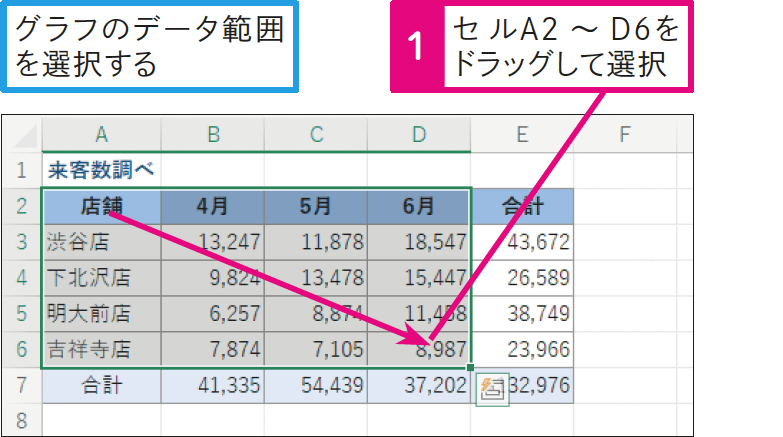783x437 pixels.
Task: Open the Quick Analysis icon below the selection
Action: [x=492, y=389]
